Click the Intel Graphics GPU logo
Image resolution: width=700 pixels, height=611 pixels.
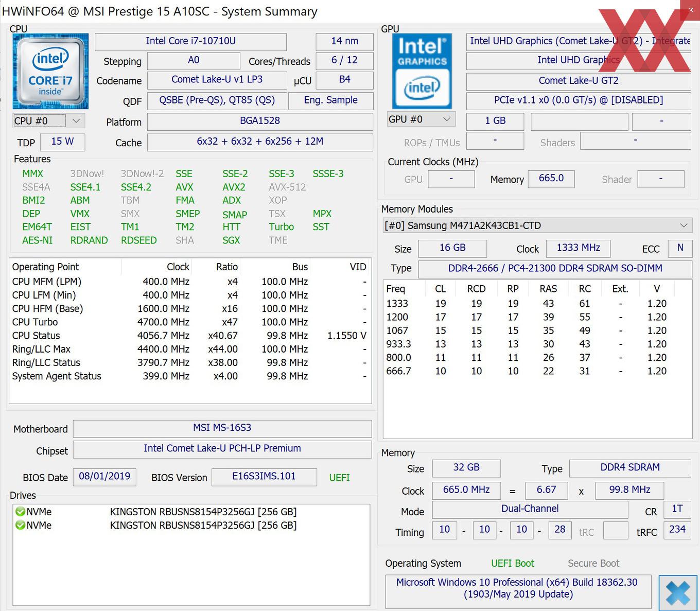(x=422, y=71)
